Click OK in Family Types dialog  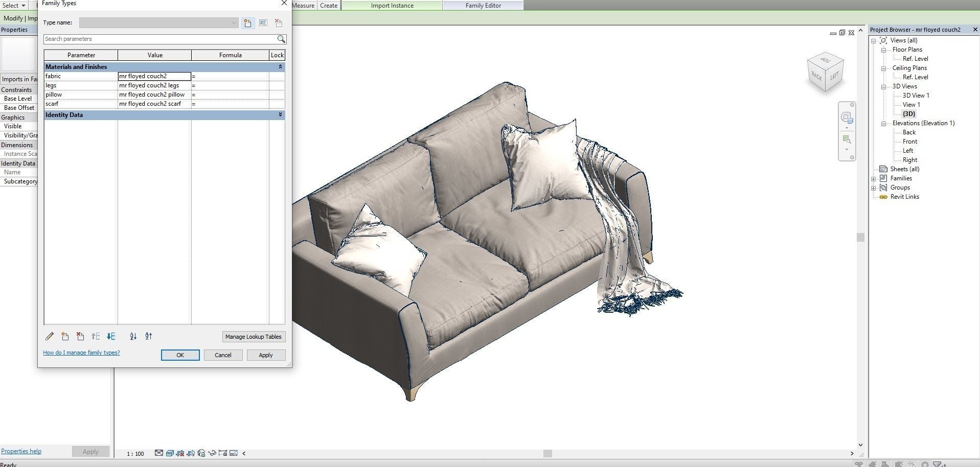[x=180, y=355]
